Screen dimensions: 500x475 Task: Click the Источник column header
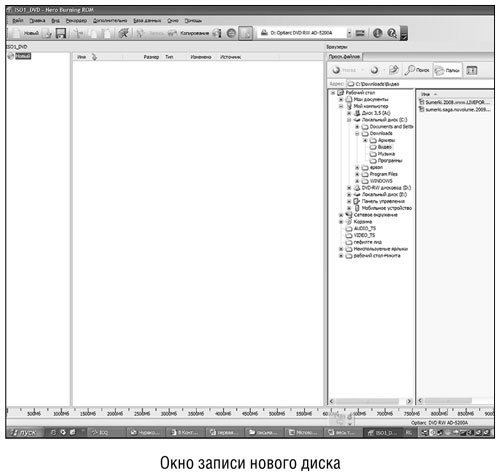[230, 57]
